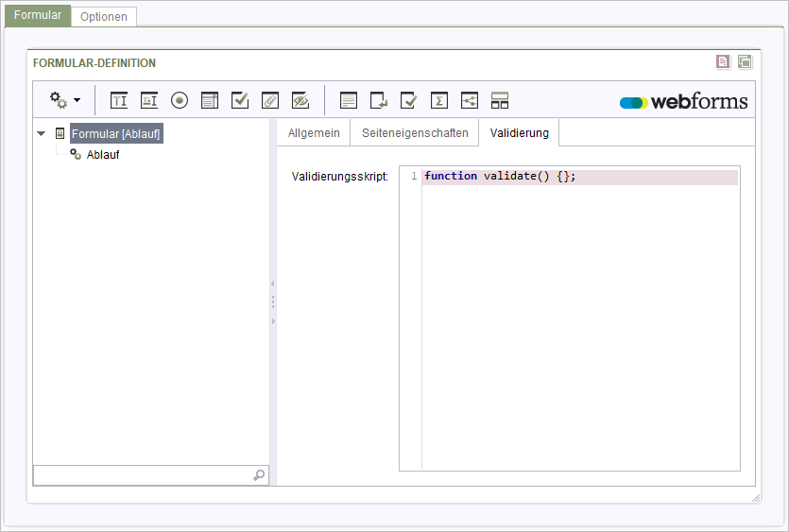Add a workflow branch element
789x532 pixels.
470,100
